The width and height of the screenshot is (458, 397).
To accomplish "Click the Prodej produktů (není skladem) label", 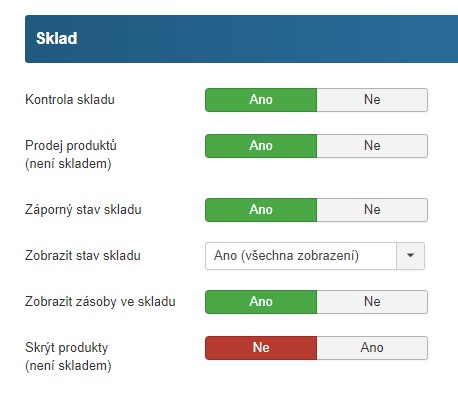I will point(71,155).
